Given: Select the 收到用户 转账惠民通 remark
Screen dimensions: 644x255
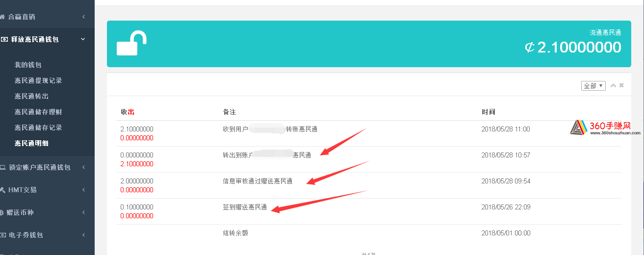Looking at the screenshot, I should click(270, 129).
